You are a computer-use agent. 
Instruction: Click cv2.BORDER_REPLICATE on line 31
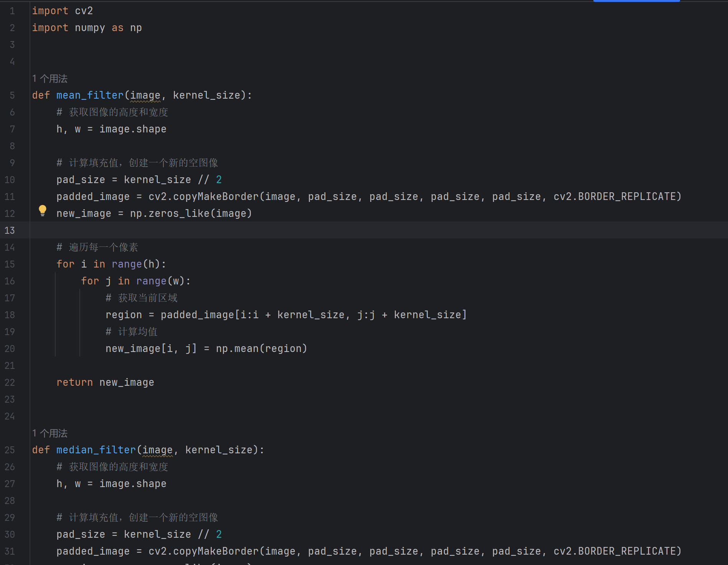pos(614,551)
